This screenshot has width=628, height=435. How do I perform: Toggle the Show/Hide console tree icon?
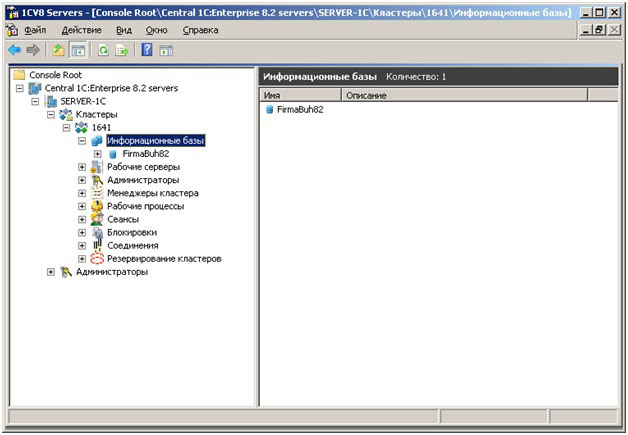pyautogui.click(x=78, y=50)
